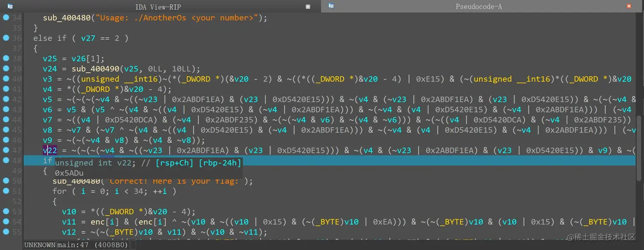Click the Usage string on line 34
Viewport: 644px width, 250px height.
point(177,18)
